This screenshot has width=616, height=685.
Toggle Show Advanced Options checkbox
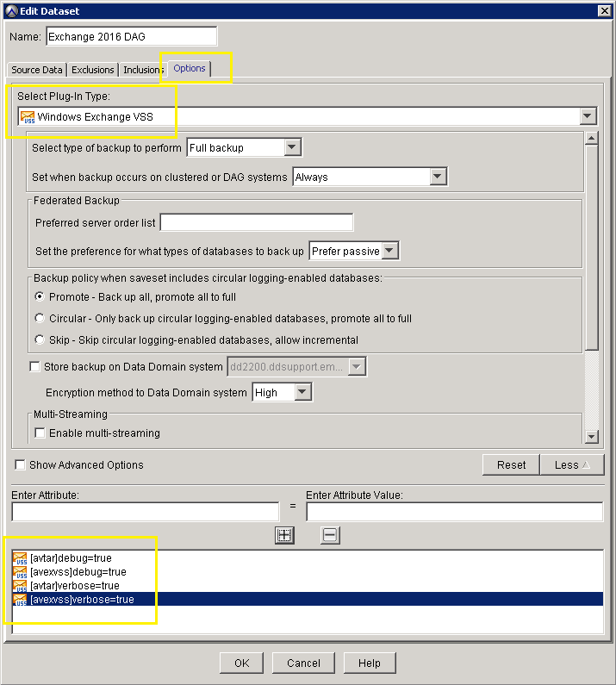point(20,464)
